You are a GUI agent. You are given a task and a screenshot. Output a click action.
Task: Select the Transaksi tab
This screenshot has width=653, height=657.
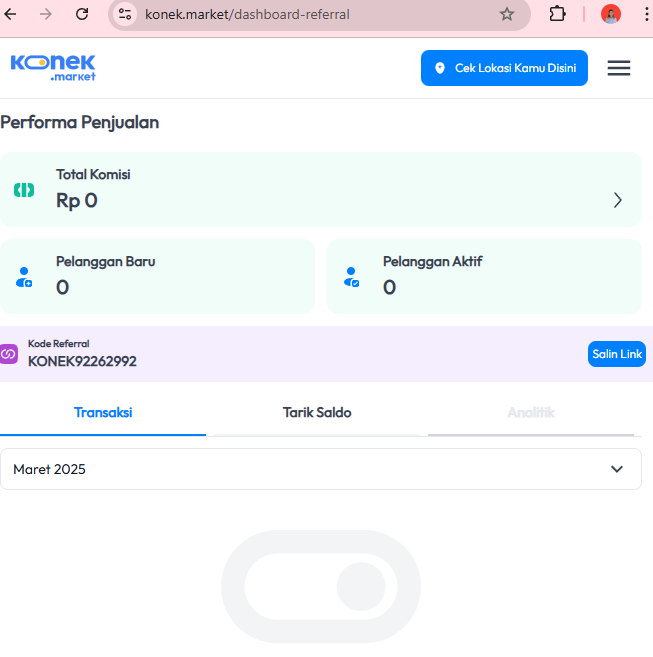103,413
